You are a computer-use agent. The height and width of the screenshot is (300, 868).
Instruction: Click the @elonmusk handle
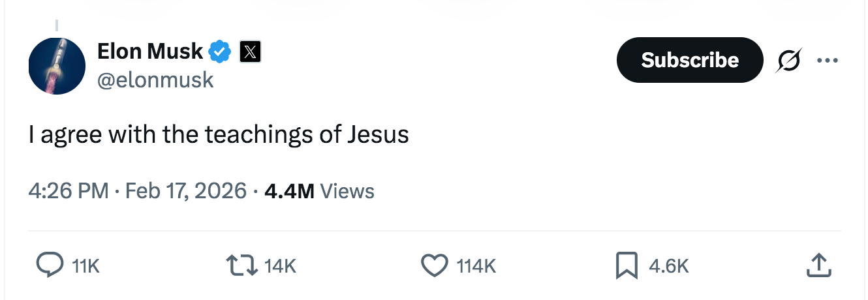pos(155,80)
